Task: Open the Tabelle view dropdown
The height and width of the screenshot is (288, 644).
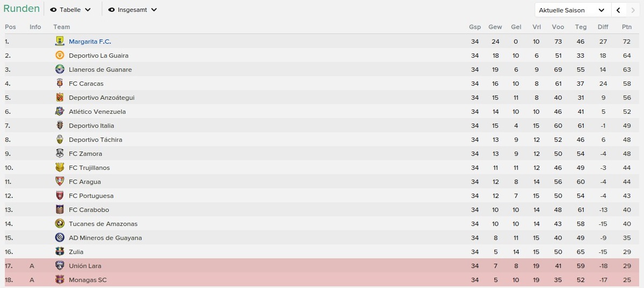Action: coord(70,10)
